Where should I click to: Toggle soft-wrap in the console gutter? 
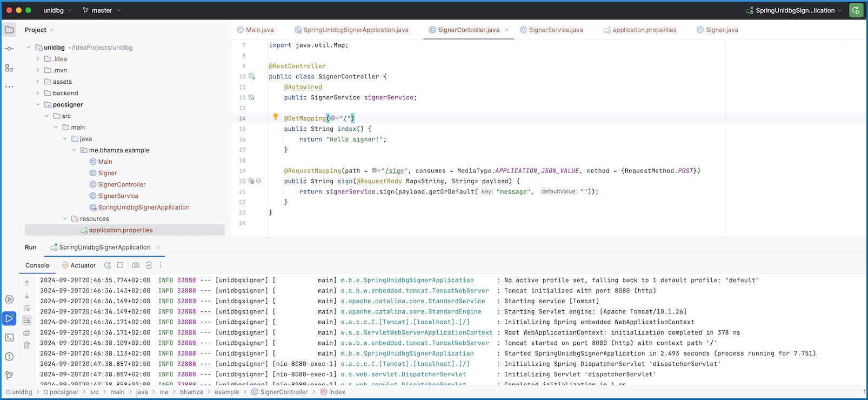coord(26,308)
